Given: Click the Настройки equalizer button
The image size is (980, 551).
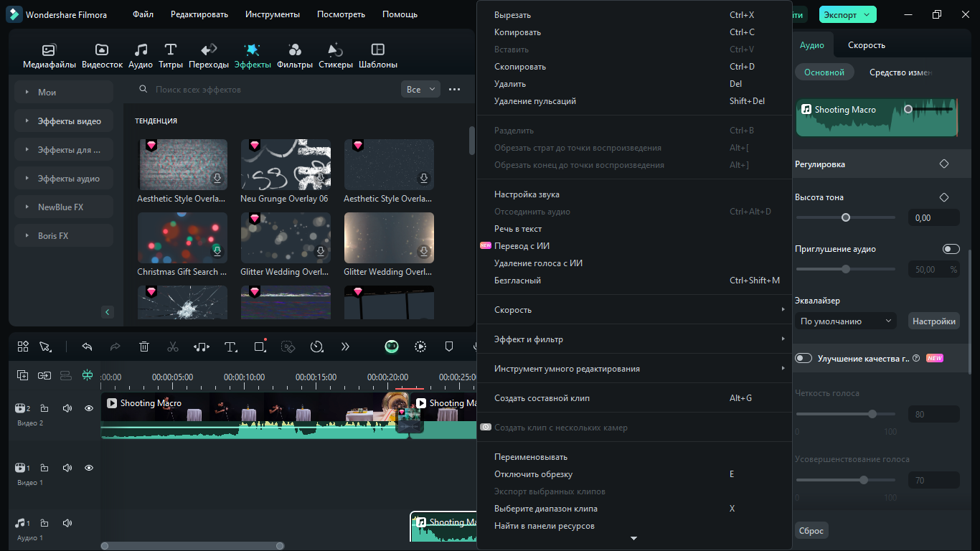Looking at the screenshot, I should [934, 321].
